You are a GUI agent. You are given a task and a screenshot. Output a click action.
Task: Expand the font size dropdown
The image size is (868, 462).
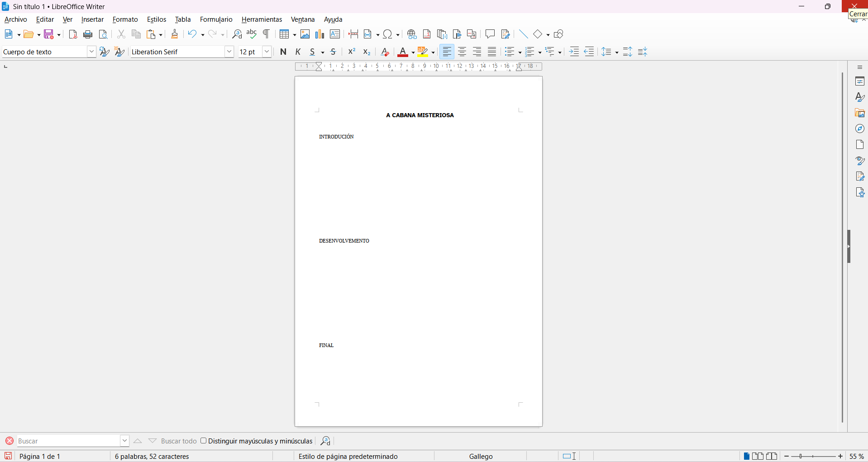click(267, 52)
